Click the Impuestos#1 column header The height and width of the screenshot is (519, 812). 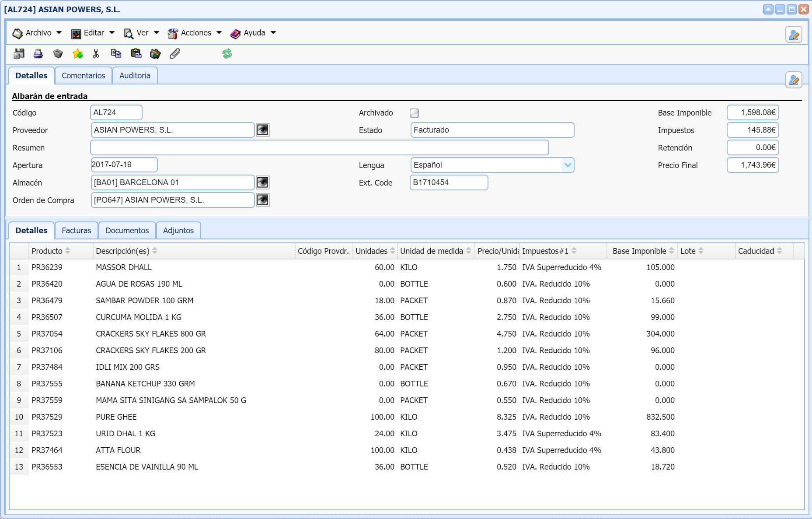(x=563, y=251)
